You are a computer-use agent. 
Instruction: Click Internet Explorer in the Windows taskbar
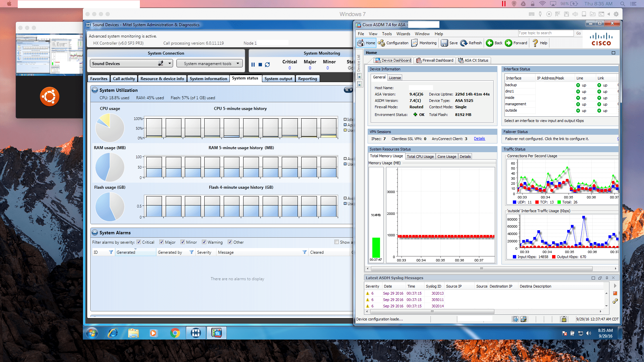[112, 333]
